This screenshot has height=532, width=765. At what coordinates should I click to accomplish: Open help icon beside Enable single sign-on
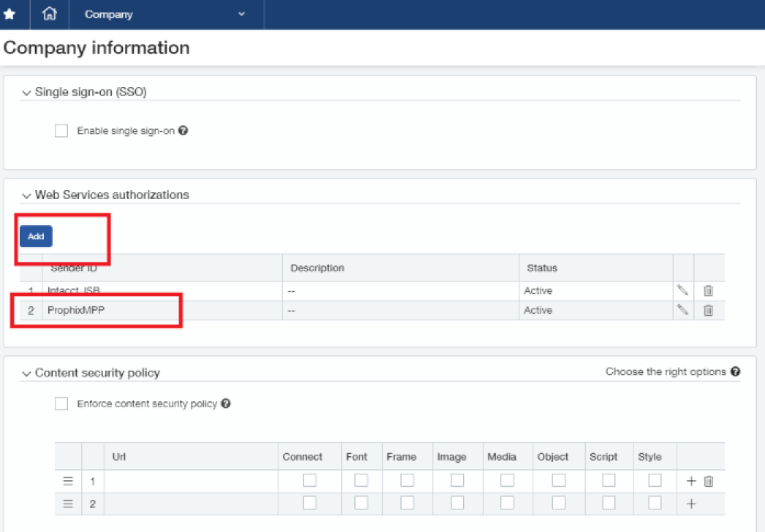tap(183, 130)
